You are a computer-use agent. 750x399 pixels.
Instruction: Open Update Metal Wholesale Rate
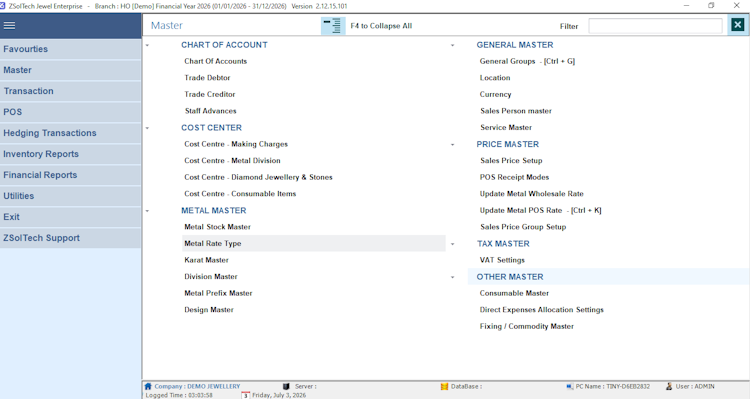pos(531,194)
